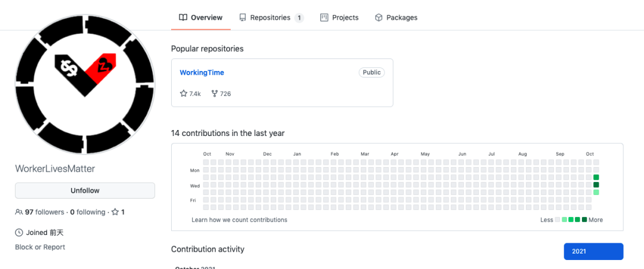Image resolution: width=644 pixels, height=269 pixels.
Task: Click the Packages cube icon
Action: [379, 18]
